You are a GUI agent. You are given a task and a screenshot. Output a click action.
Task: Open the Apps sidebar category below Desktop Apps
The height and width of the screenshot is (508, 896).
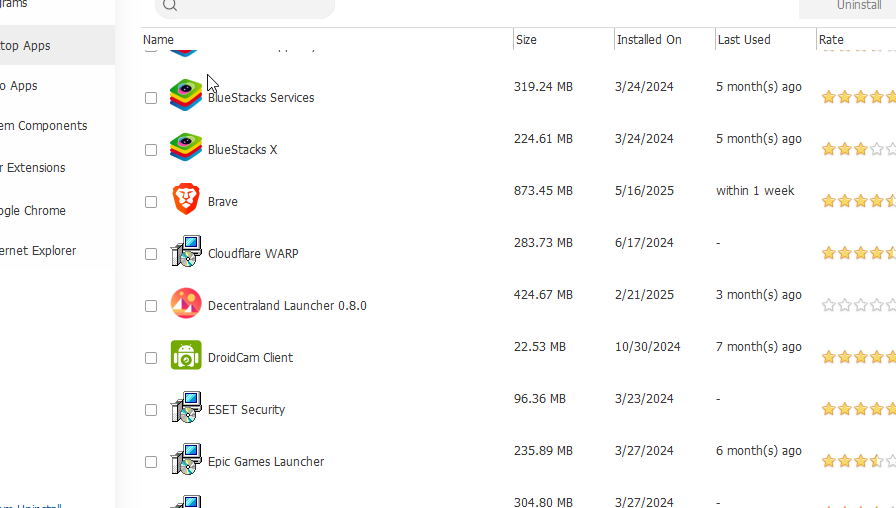[19, 86]
